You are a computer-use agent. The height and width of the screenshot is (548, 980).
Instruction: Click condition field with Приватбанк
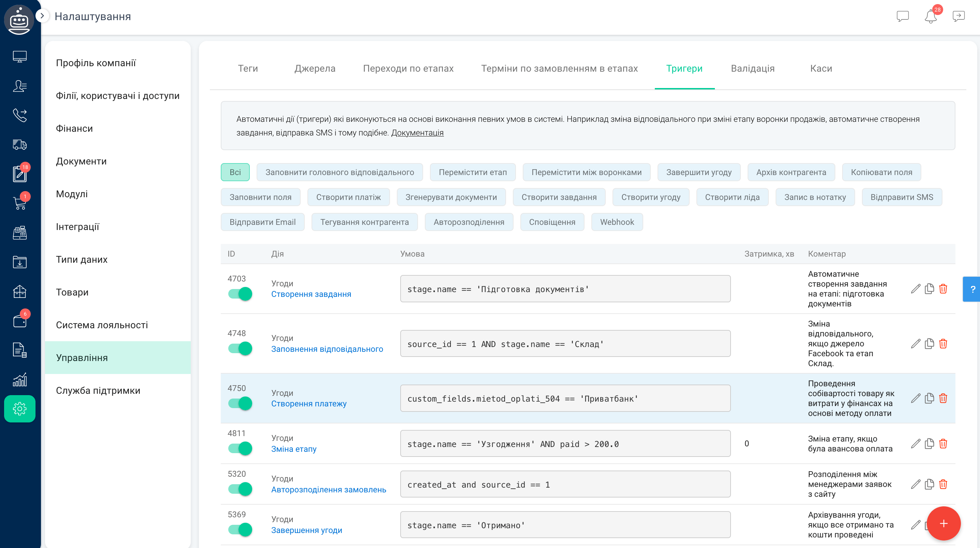point(565,399)
